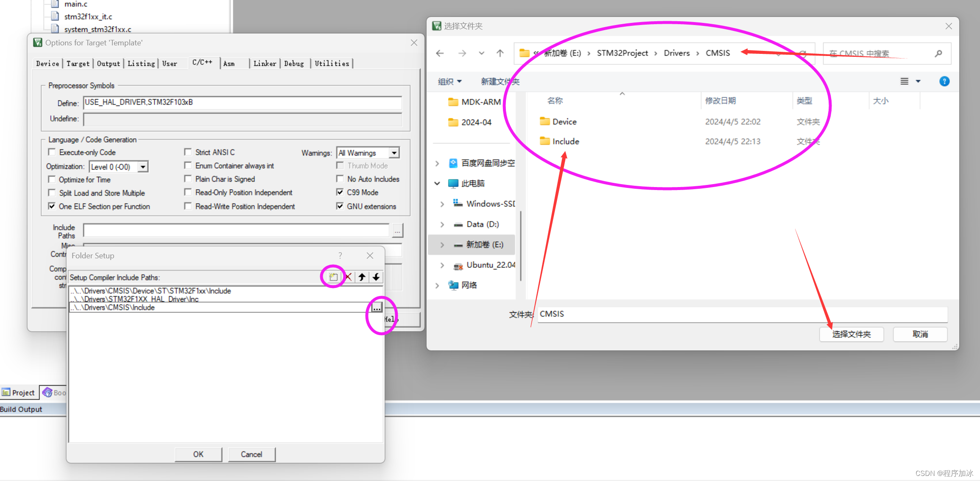The width and height of the screenshot is (980, 481).
Task: Navigate back in folder dialog
Action: point(440,53)
